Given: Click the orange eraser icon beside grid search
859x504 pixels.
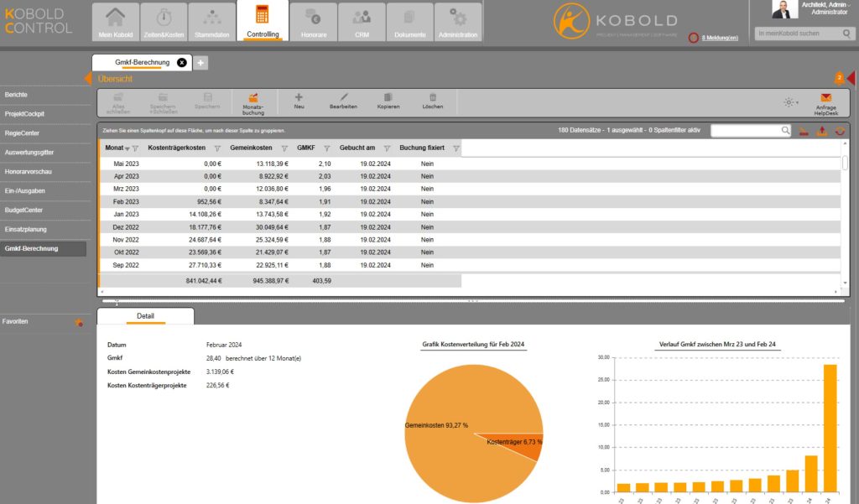Looking at the screenshot, I should pos(804,131).
